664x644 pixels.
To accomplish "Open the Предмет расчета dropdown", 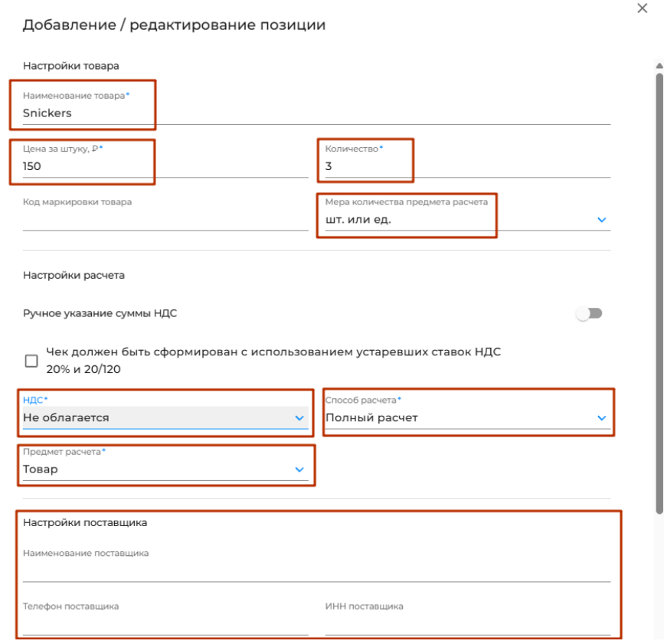I will point(299,469).
